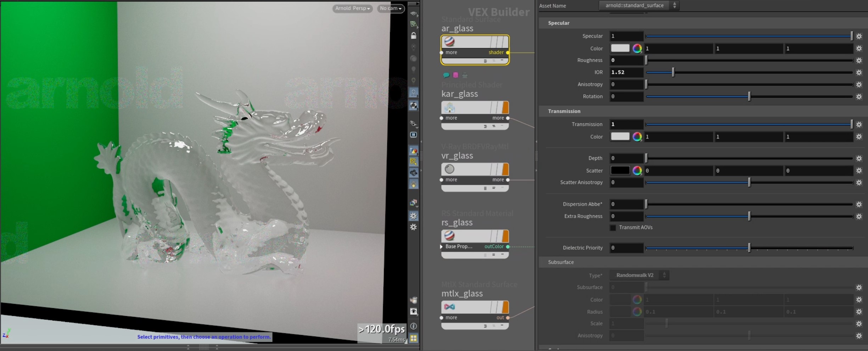868x351 pixels.
Task: Open the Specular Color wheel picker
Action: (637, 49)
